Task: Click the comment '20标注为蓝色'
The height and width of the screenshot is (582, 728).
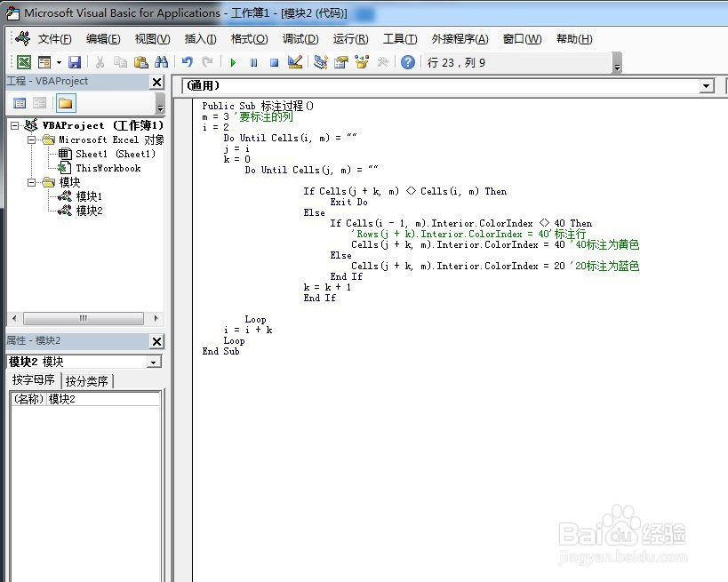Action: click(x=605, y=266)
